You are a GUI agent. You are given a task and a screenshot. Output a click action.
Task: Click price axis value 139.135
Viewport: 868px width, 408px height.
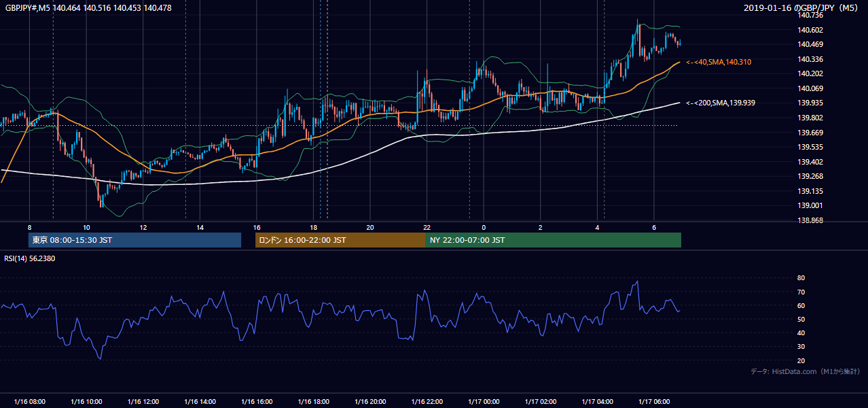tap(811, 191)
